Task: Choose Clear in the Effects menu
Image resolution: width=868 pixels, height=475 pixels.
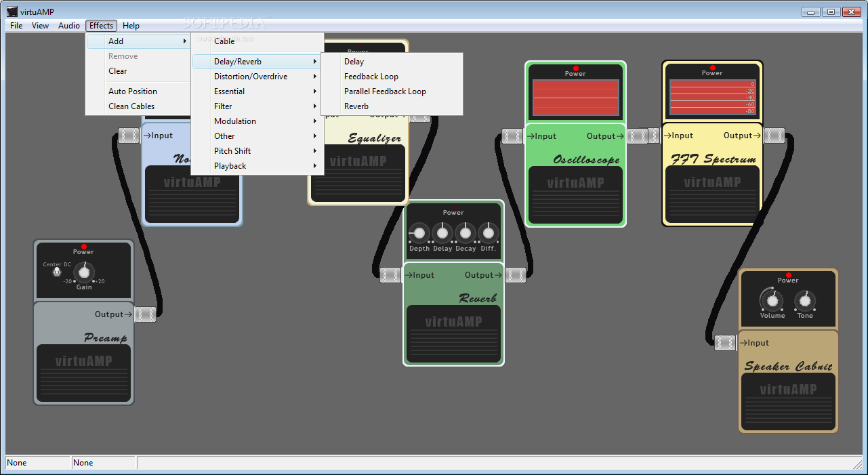Action: [x=138, y=71]
